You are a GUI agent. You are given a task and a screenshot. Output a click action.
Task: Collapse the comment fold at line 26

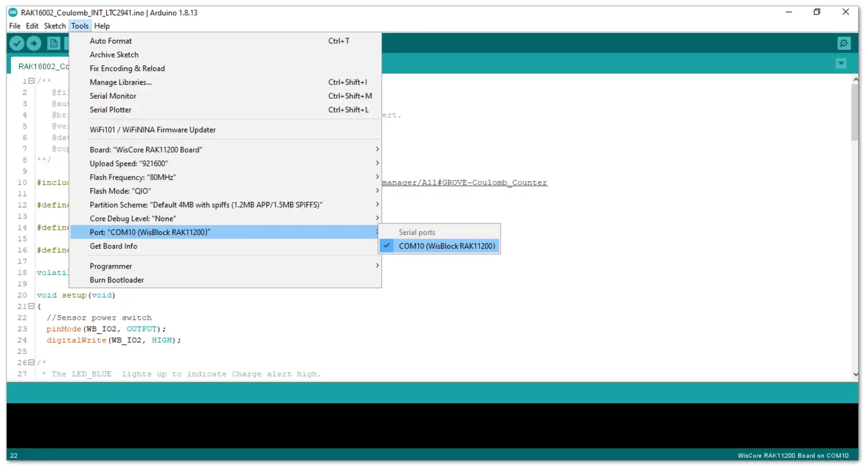tap(31, 363)
